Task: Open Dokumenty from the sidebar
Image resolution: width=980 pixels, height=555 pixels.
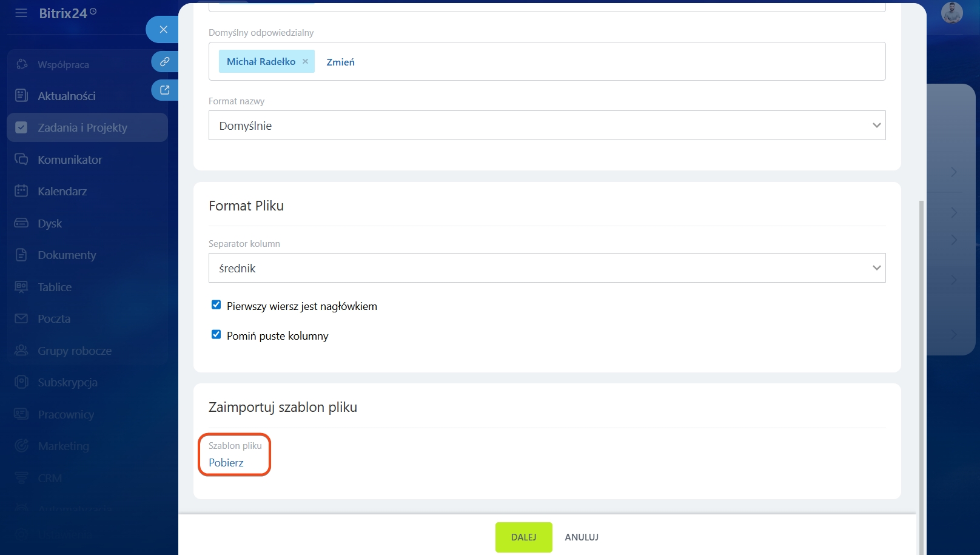Action: [x=67, y=255]
